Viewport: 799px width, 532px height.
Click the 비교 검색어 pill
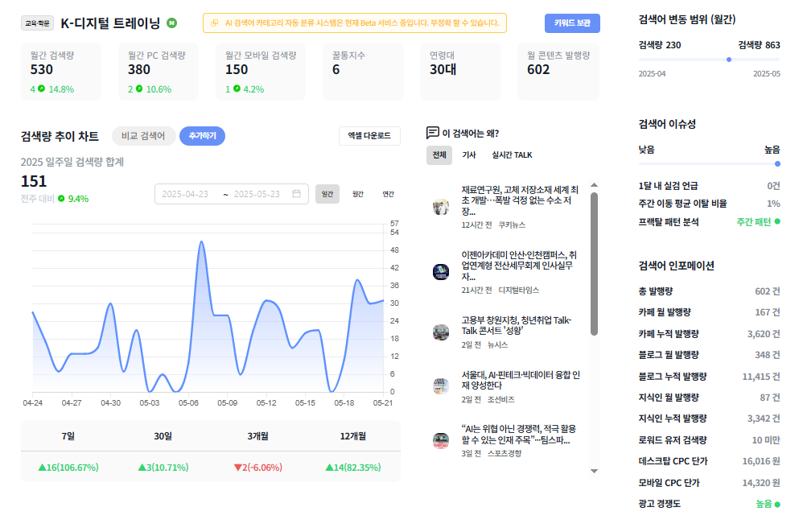tap(143, 136)
